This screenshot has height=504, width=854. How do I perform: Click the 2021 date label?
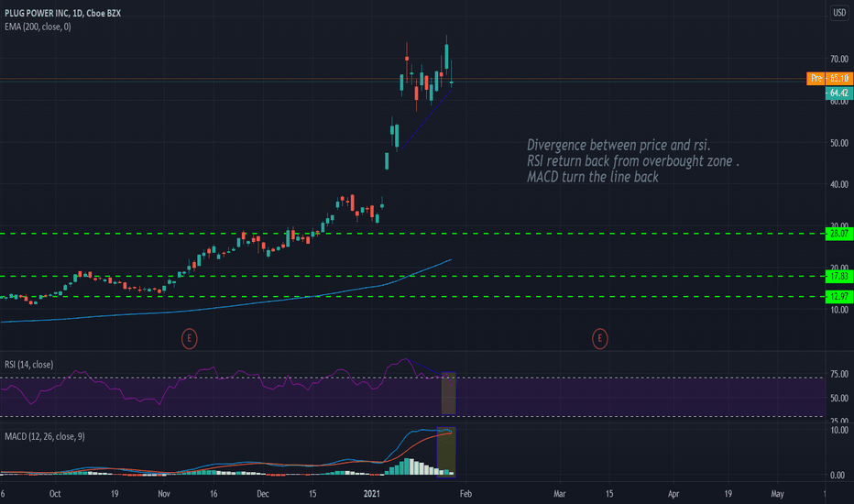tap(371, 494)
